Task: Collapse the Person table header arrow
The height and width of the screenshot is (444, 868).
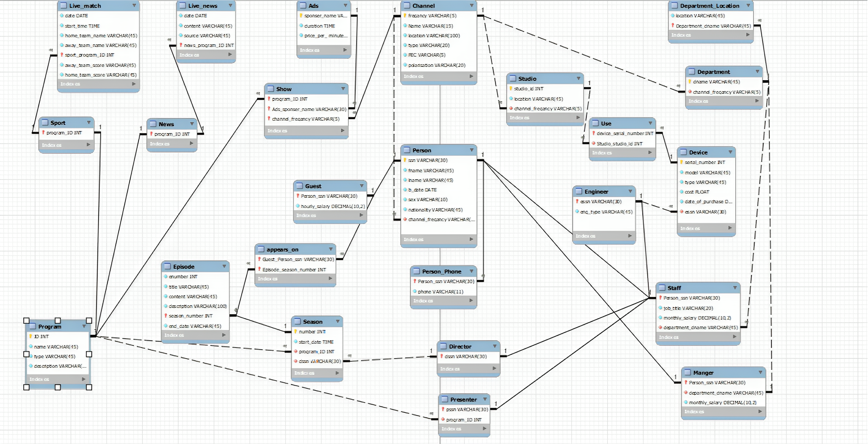Action: pos(471,150)
